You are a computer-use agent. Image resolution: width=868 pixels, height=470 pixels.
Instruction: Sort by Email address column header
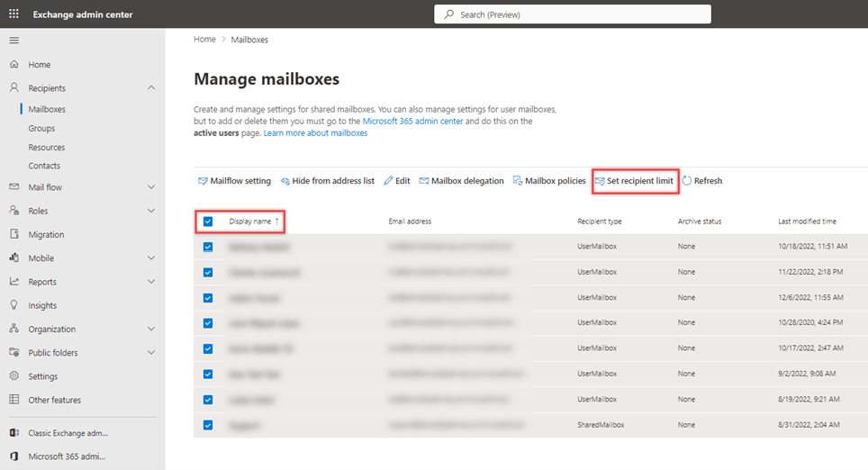pyautogui.click(x=410, y=221)
